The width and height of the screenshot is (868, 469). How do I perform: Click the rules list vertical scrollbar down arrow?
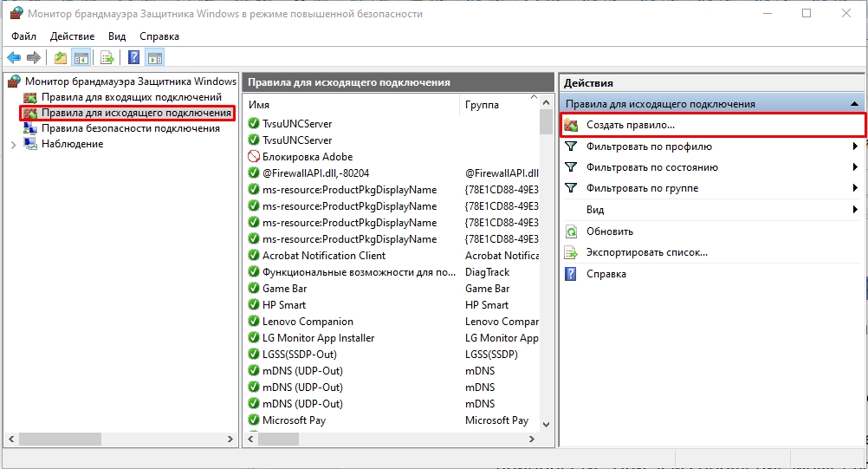(546, 423)
